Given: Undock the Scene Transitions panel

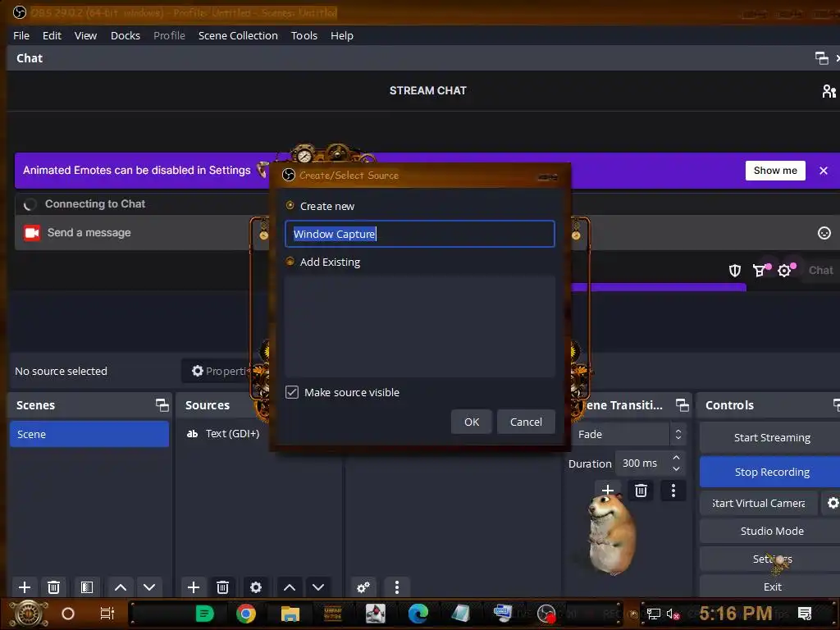Looking at the screenshot, I should pos(682,405).
